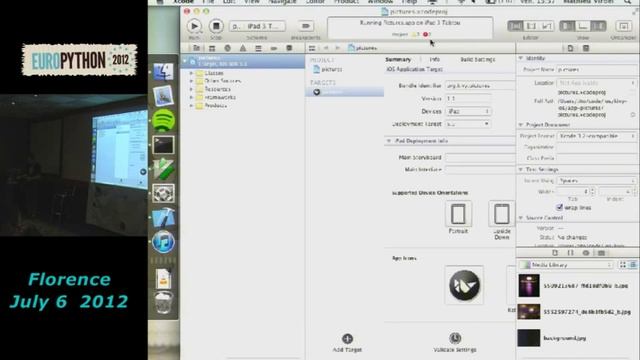Toggle the Utilities pane view button
The image size is (640, 360).
coord(598,26)
